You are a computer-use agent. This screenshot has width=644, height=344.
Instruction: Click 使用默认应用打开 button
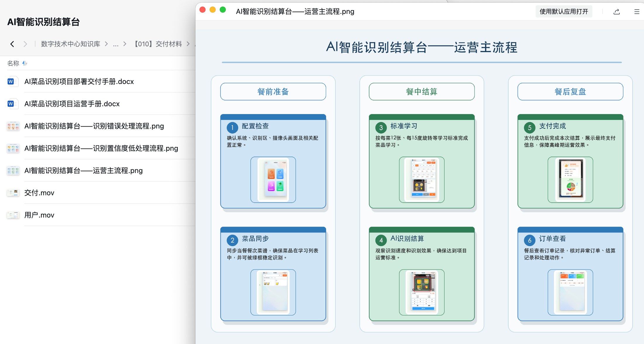(x=564, y=12)
